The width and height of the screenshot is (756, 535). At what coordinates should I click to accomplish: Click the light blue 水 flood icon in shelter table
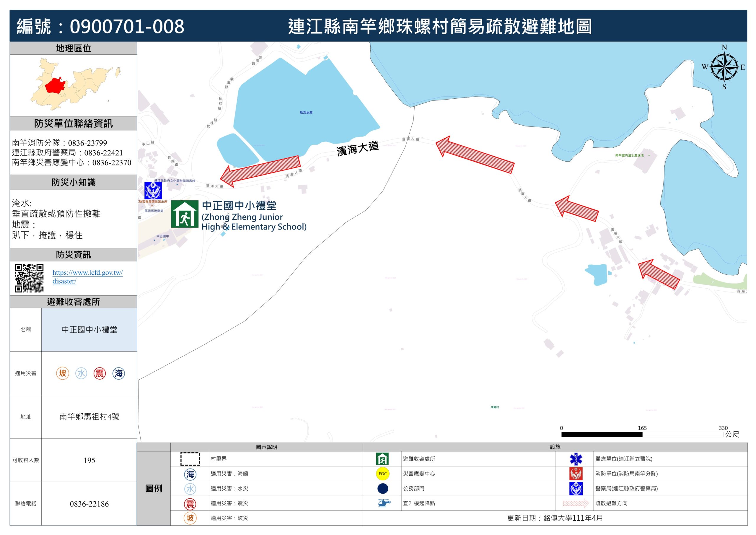click(81, 373)
